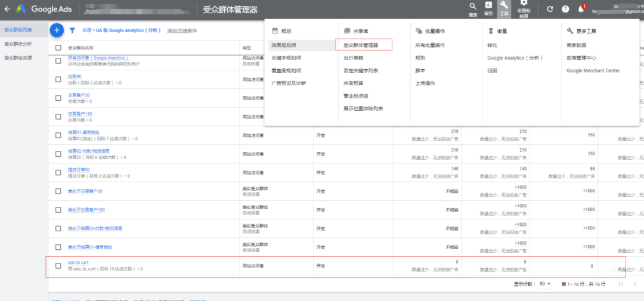Click the 衡量 hourglass icon
This screenshot has width=644, height=301.
coord(490,31)
